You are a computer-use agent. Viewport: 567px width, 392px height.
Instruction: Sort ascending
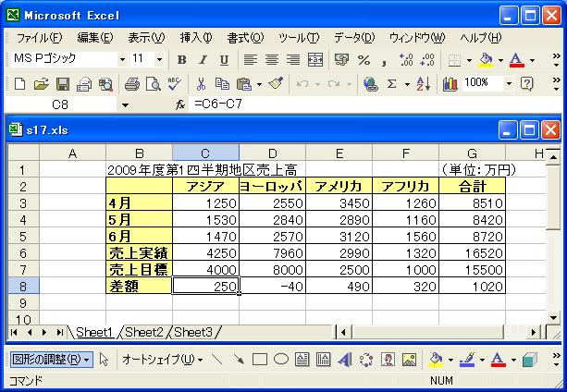(424, 84)
